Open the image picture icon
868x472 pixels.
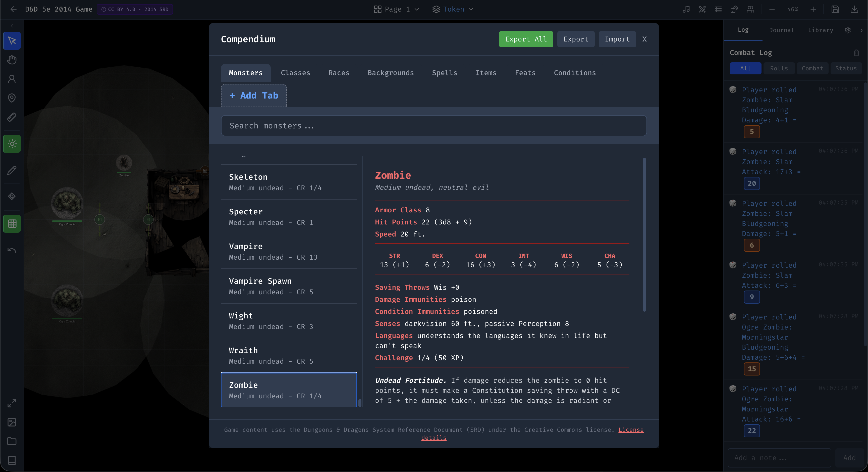pyautogui.click(x=12, y=422)
